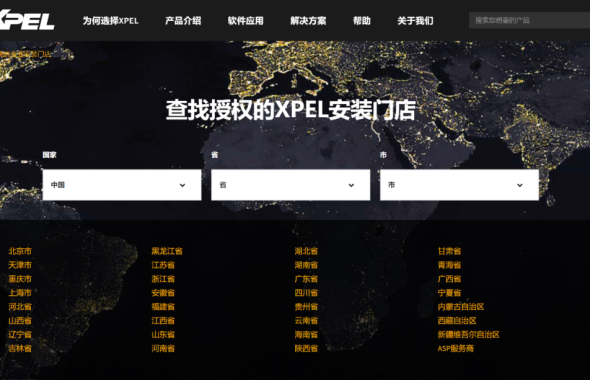The width and height of the screenshot is (590, 380).
Task: Open 海南省 link
Action: pyautogui.click(x=306, y=334)
